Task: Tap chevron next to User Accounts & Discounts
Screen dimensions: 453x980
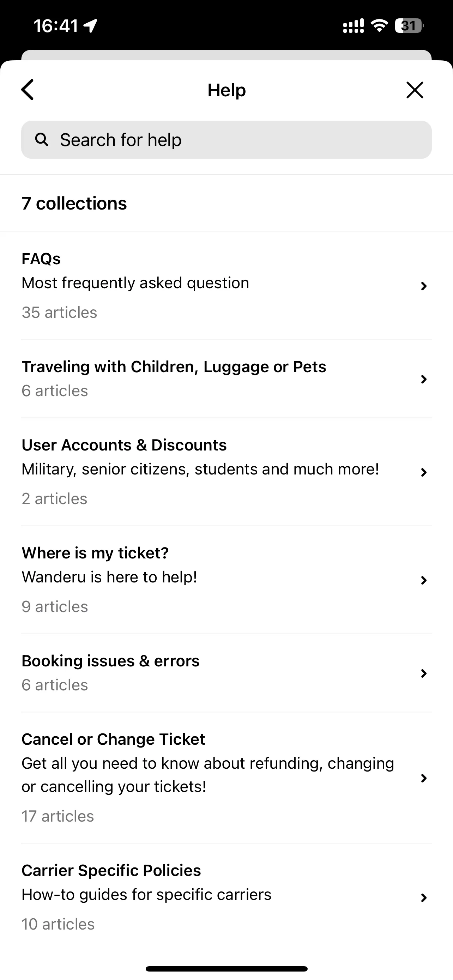Action: [423, 472]
